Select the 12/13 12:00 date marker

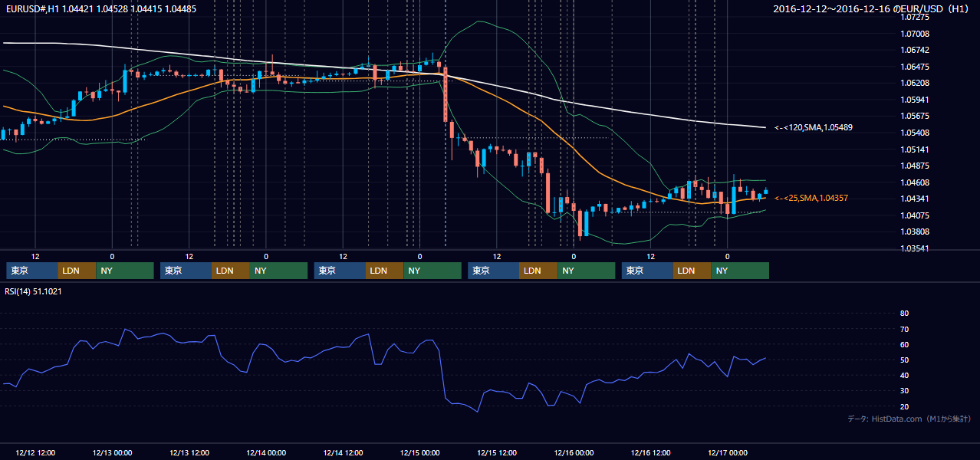(189, 452)
